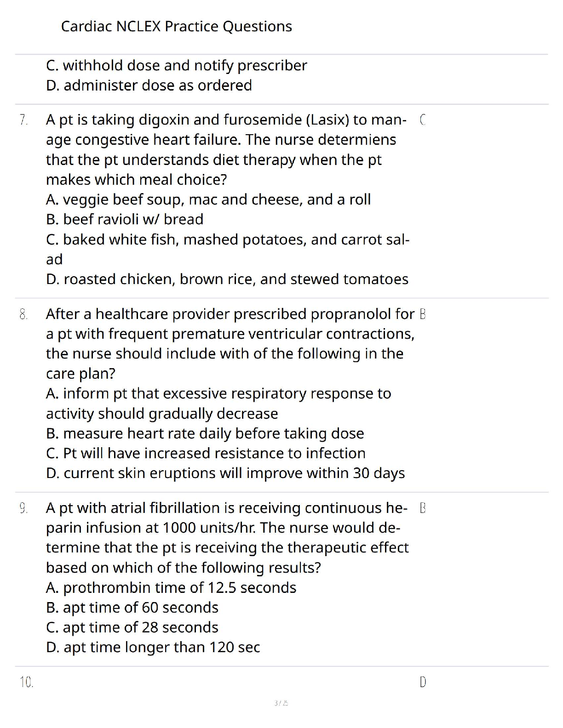Click the Cardiac NCLEX Practice Questions title
This screenshot has height=728, width=563.
(176, 26)
